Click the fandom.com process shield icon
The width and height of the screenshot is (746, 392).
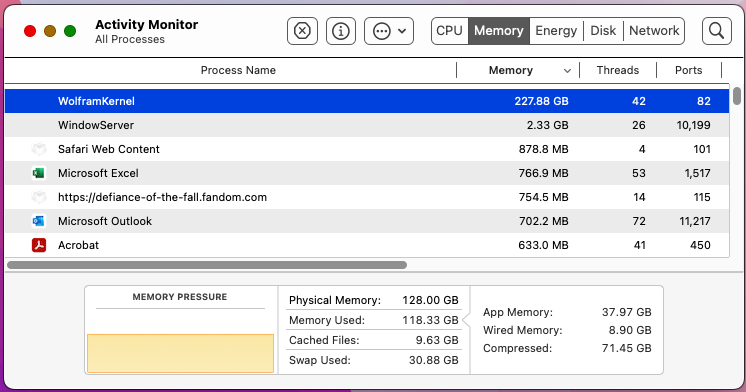click(39, 197)
